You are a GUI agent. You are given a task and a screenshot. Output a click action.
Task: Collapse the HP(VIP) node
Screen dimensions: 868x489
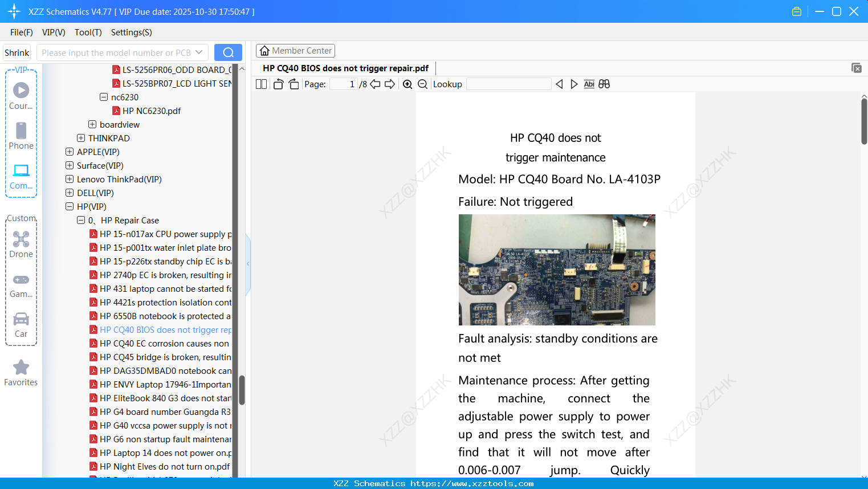click(x=70, y=207)
